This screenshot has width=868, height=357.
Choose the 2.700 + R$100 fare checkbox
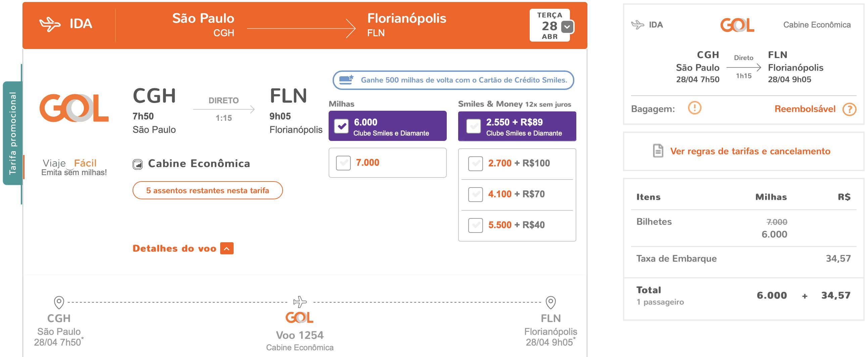(475, 164)
